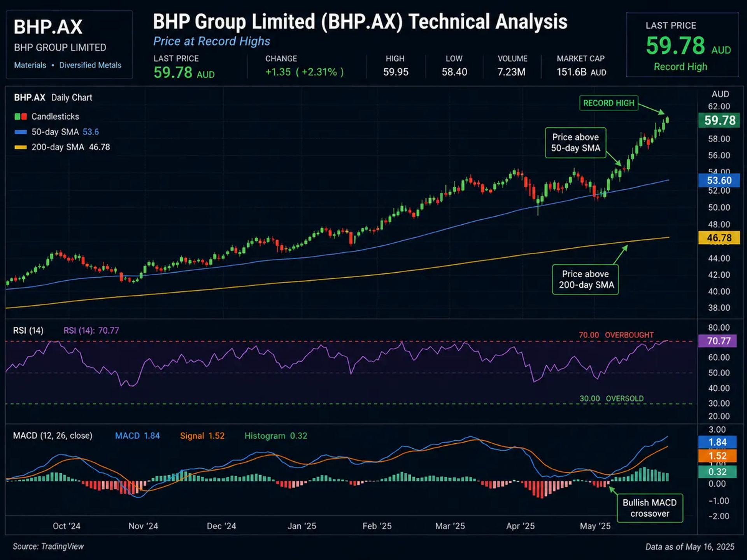Click the 200-day SMA 46.78 legend label
Screen dimensions: 747x560
(71, 147)
